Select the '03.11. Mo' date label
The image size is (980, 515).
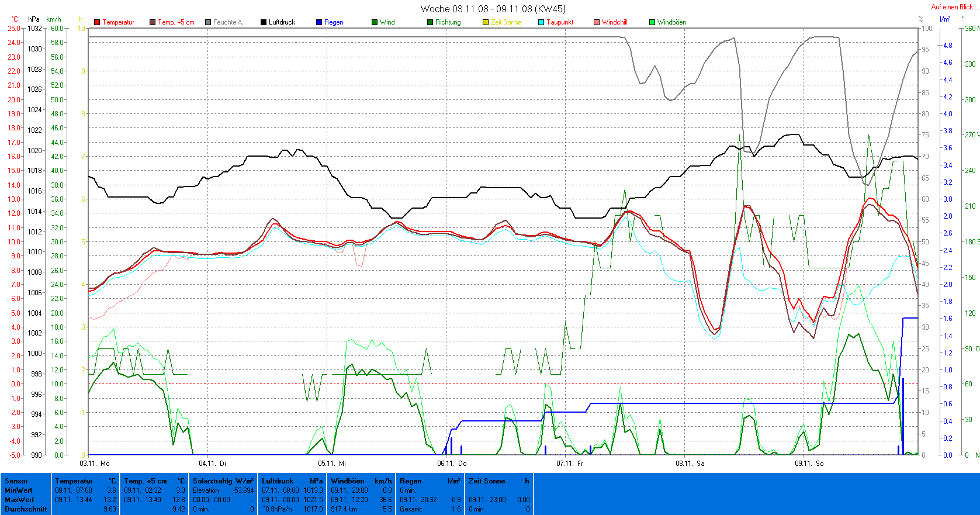(x=95, y=464)
